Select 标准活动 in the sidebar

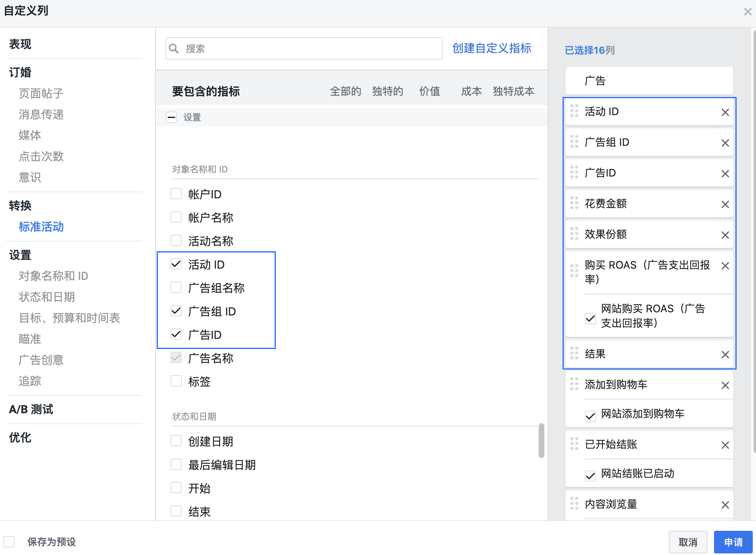[x=41, y=227]
